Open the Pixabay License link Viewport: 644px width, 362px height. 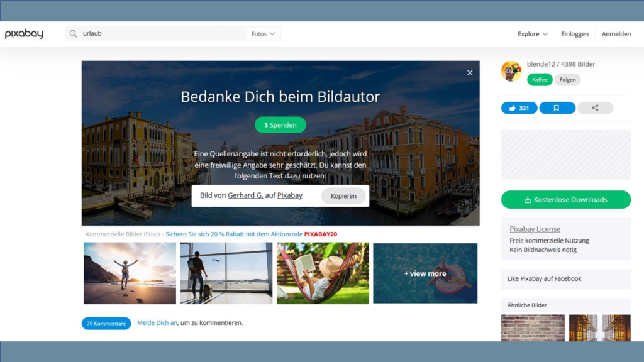(x=535, y=229)
